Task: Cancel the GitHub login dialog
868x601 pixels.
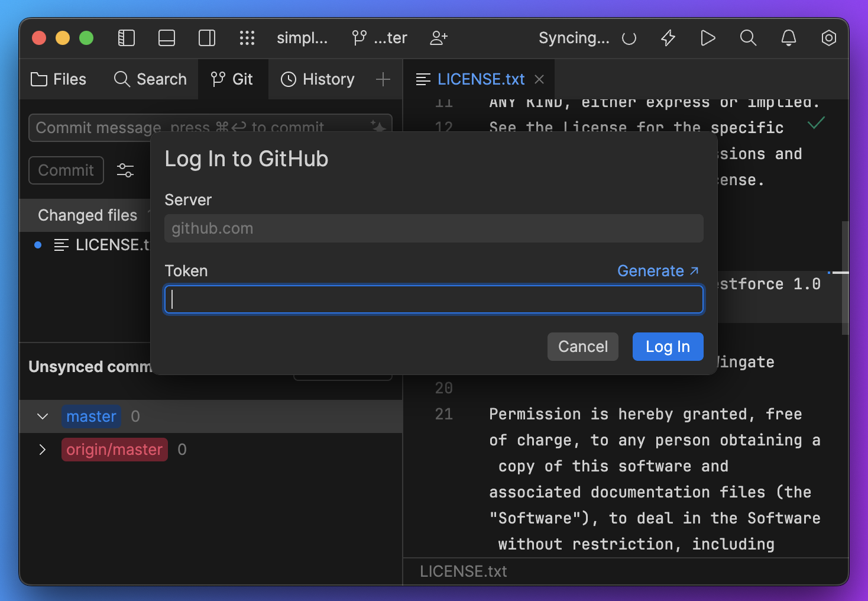Action: click(x=583, y=347)
